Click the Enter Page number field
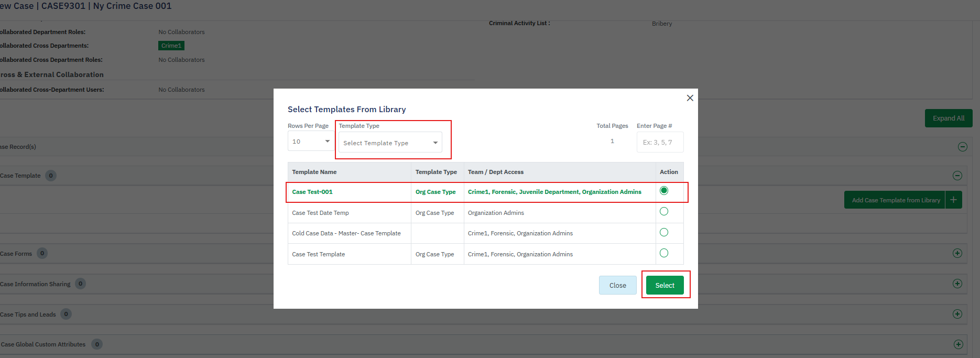 [x=660, y=142]
